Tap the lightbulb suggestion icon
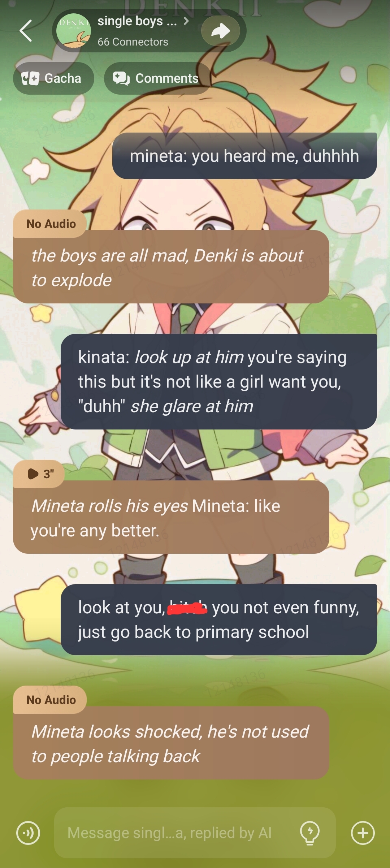Image resolution: width=390 pixels, height=868 pixels. coord(310,833)
